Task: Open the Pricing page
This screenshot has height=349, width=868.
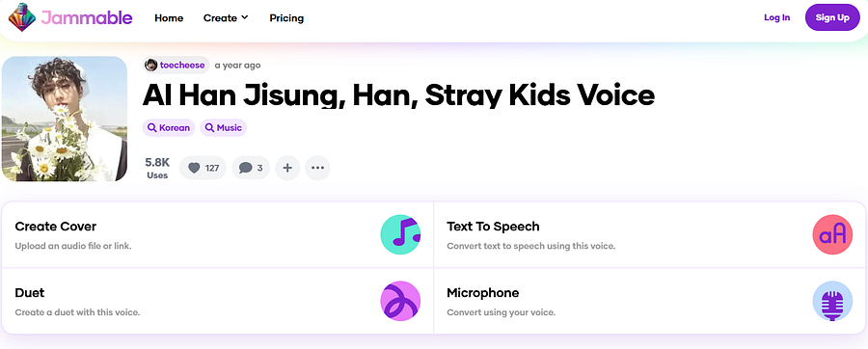Action: pyautogui.click(x=286, y=18)
